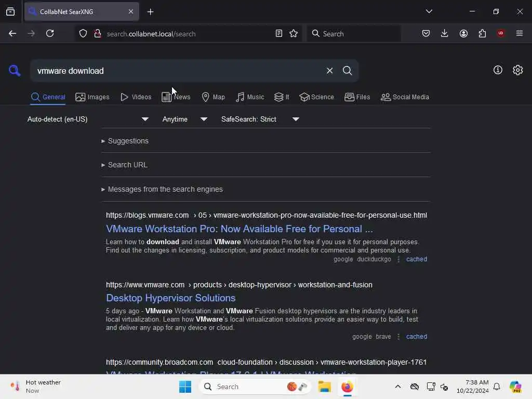The width and height of the screenshot is (532, 399).
Task: Open the Firefox downloads panel
Action: tap(445, 33)
